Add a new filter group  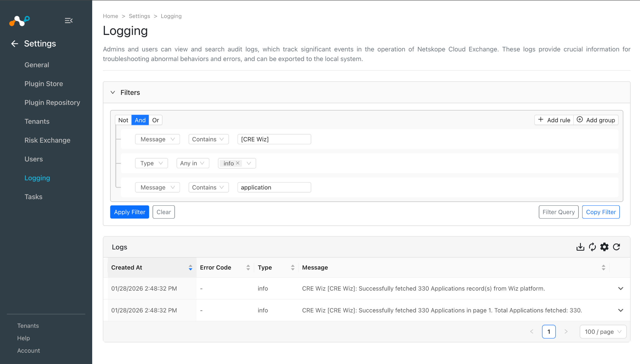[596, 120]
